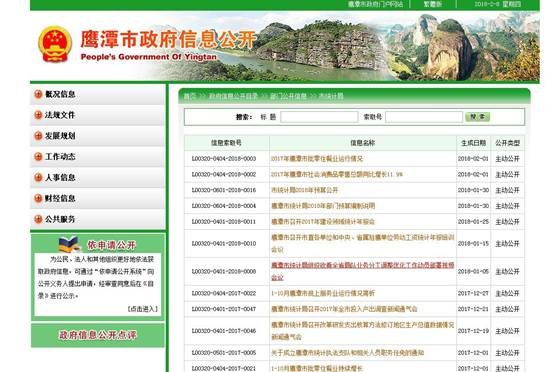The height and width of the screenshot is (372, 554).
Task: Expand the plus icon beside 工作动态
Action: point(38,157)
